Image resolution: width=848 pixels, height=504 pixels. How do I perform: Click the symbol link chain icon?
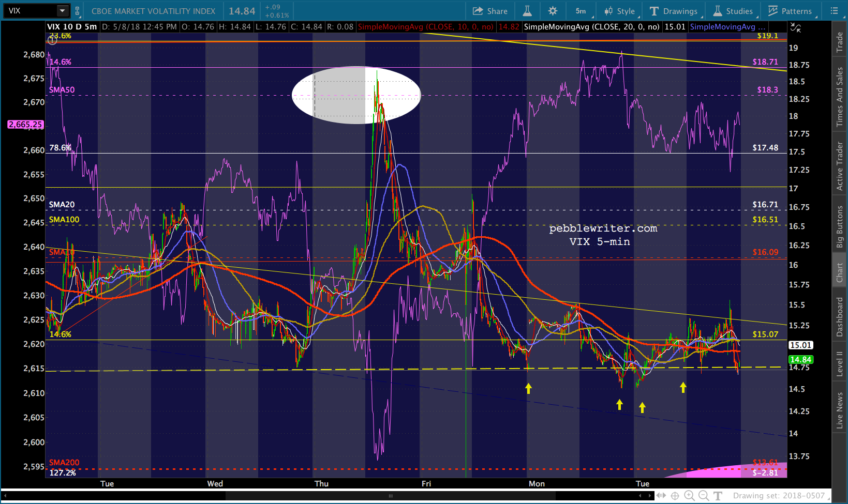[x=78, y=11]
